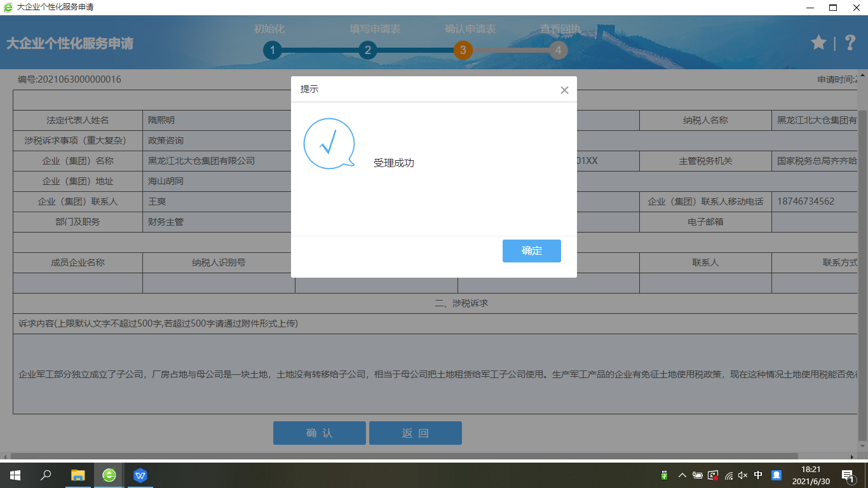Click the taskbar clock showing 18:21
Screen dimensions: 868x488
pos(811,475)
